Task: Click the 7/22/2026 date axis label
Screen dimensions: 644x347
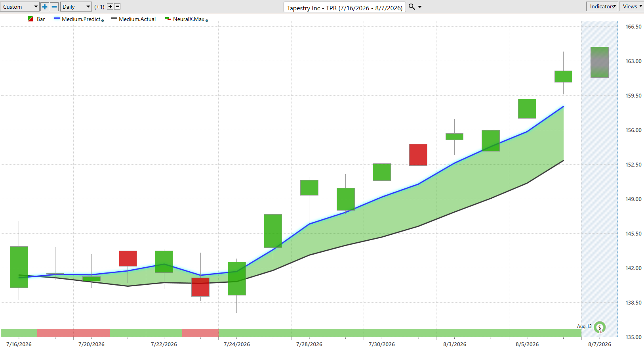Action: [x=164, y=344]
